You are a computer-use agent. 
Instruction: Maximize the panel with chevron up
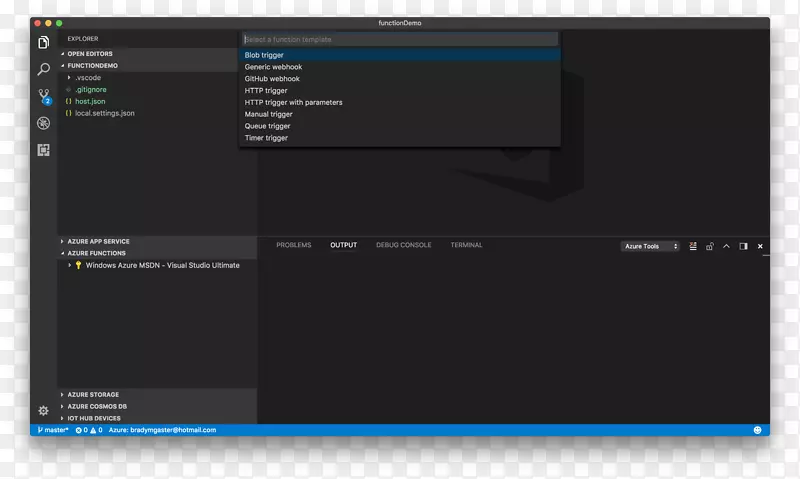(x=727, y=246)
